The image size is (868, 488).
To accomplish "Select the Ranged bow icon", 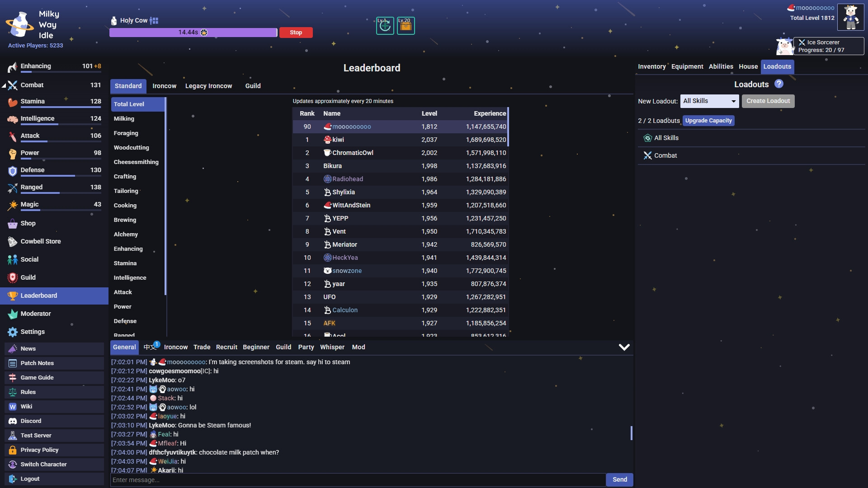I will pyautogui.click(x=13, y=188).
